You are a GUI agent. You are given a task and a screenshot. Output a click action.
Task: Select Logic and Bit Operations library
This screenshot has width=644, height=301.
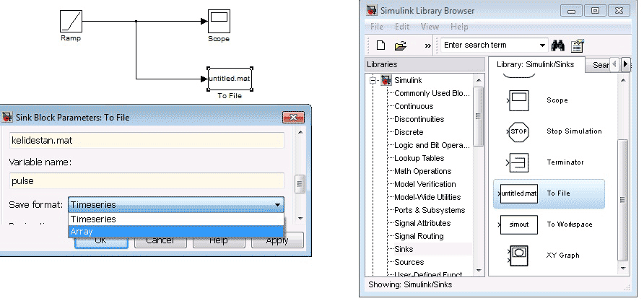[x=432, y=145]
